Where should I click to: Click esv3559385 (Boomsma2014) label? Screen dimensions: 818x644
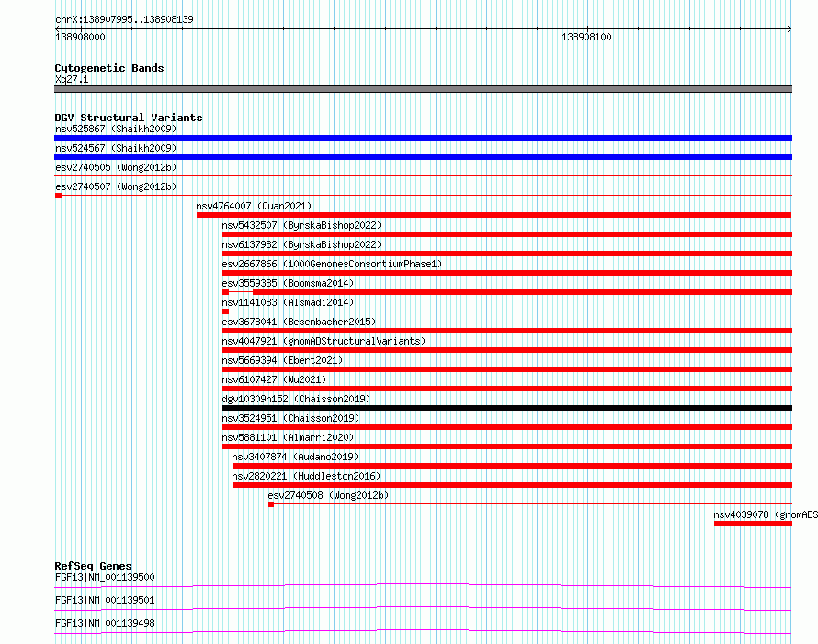[x=288, y=283]
